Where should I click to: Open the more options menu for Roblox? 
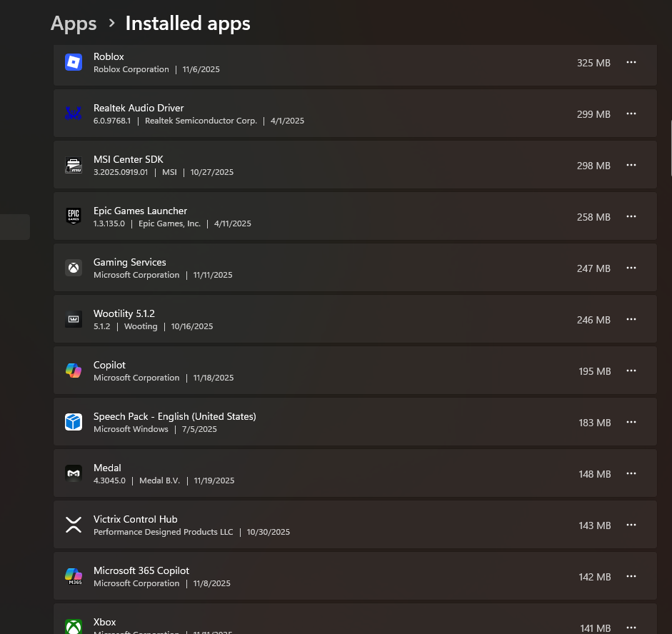(x=631, y=62)
